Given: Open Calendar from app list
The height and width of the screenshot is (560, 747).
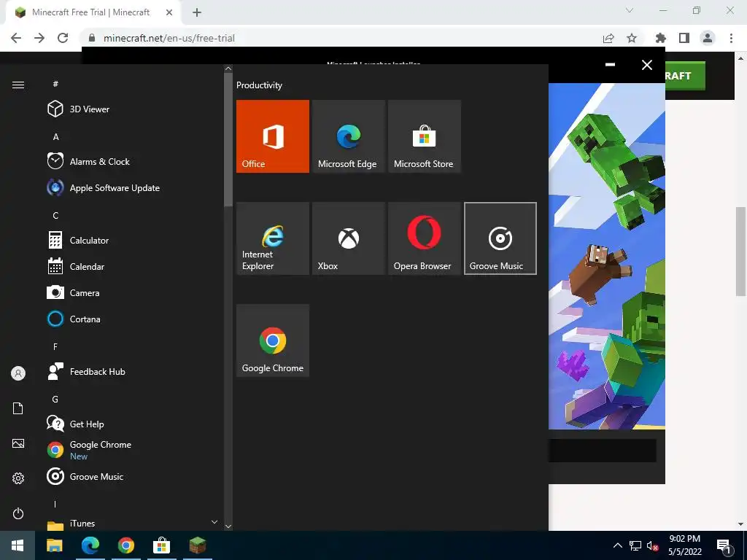Looking at the screenshot, I should point(133,267).
